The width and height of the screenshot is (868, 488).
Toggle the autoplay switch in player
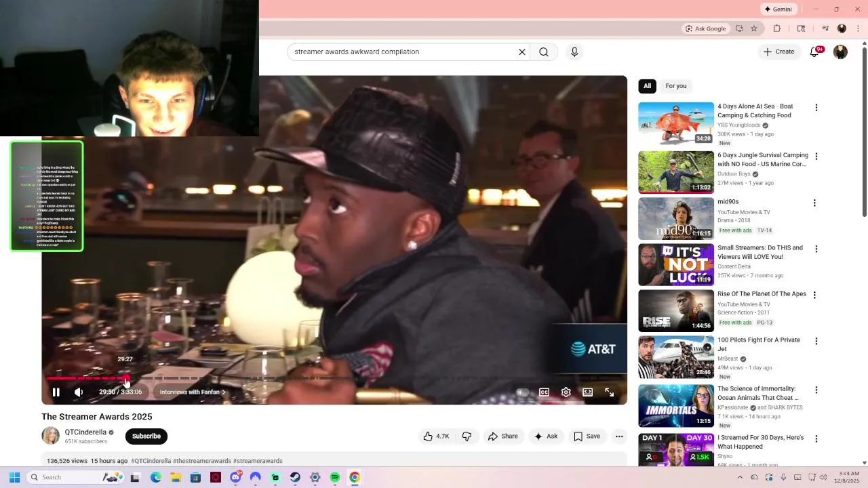521,392
